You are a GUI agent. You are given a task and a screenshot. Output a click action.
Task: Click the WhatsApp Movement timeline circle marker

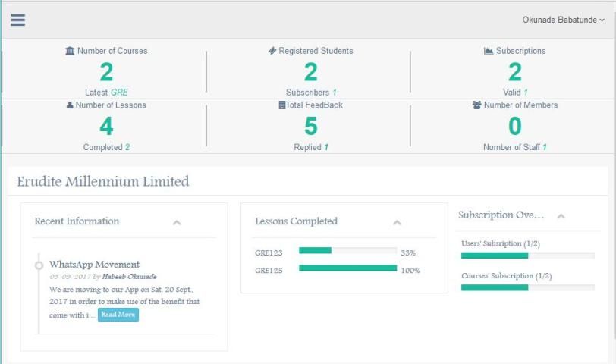[x=39, y=265]
